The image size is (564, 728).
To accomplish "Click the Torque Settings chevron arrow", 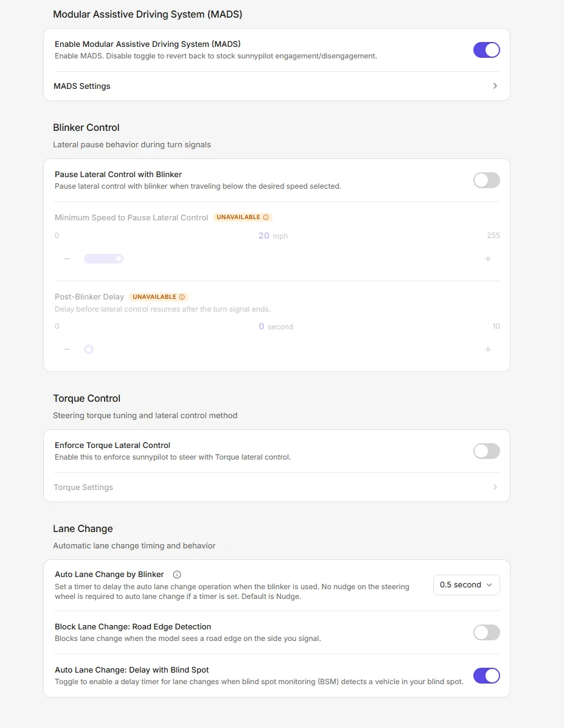I will tap(495, 487).
